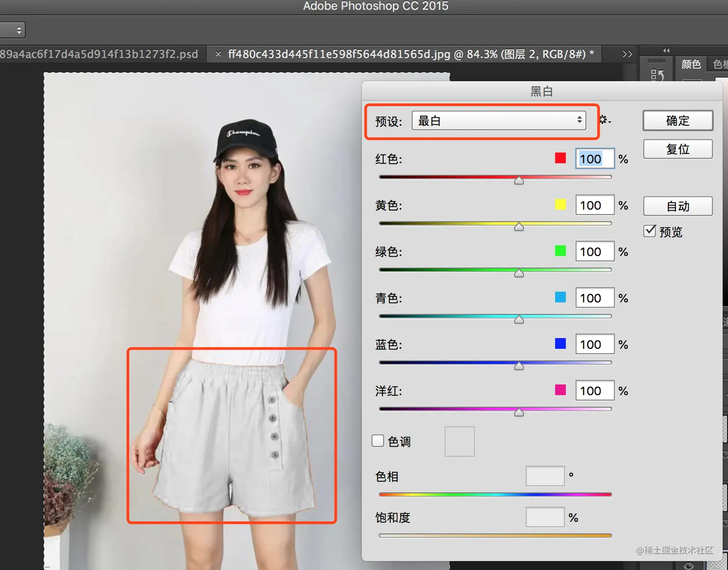Focus the 青色 percentage field

(x=595, y=298)
